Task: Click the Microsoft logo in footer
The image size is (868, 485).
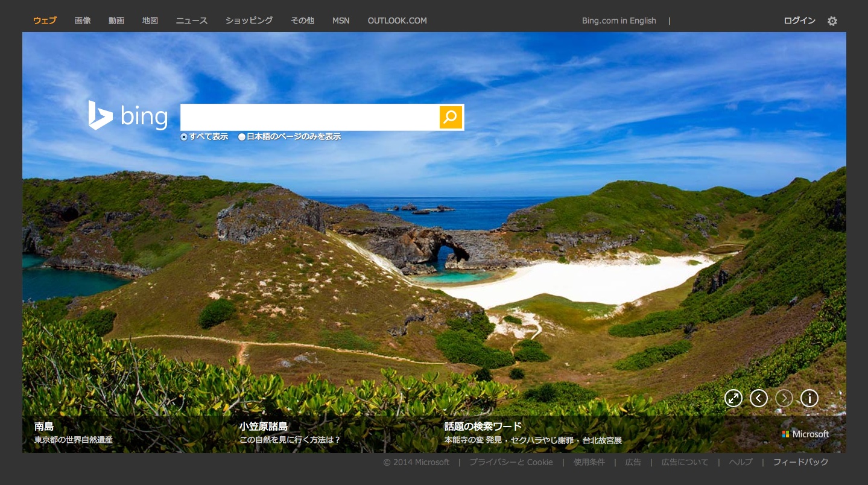Action: point(805,434)
